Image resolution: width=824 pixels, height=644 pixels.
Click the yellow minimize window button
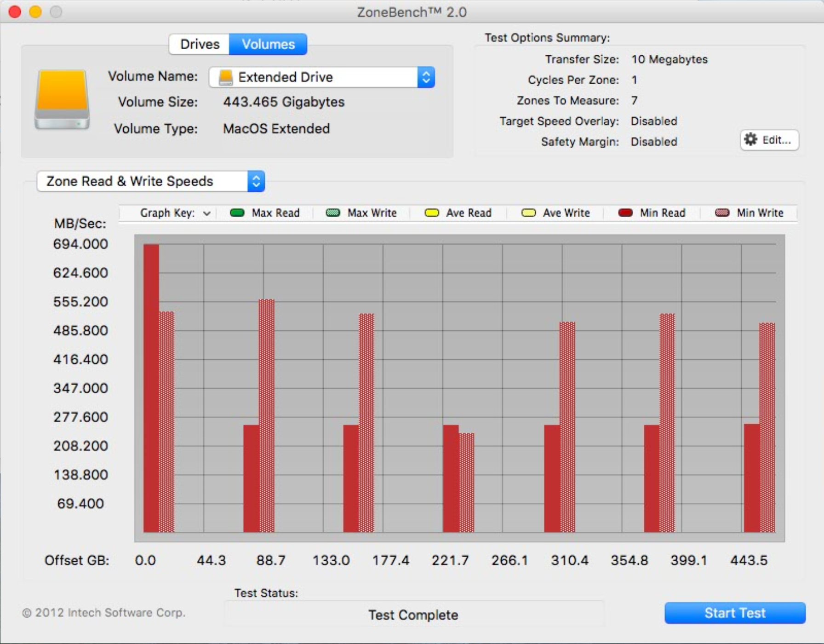35,11
